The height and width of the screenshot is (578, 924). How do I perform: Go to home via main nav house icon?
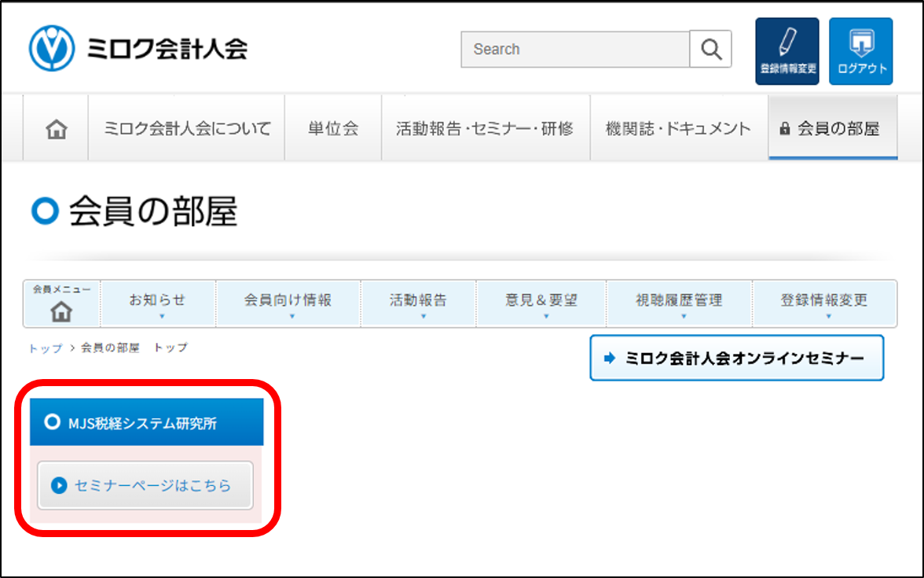coord(56,128)
